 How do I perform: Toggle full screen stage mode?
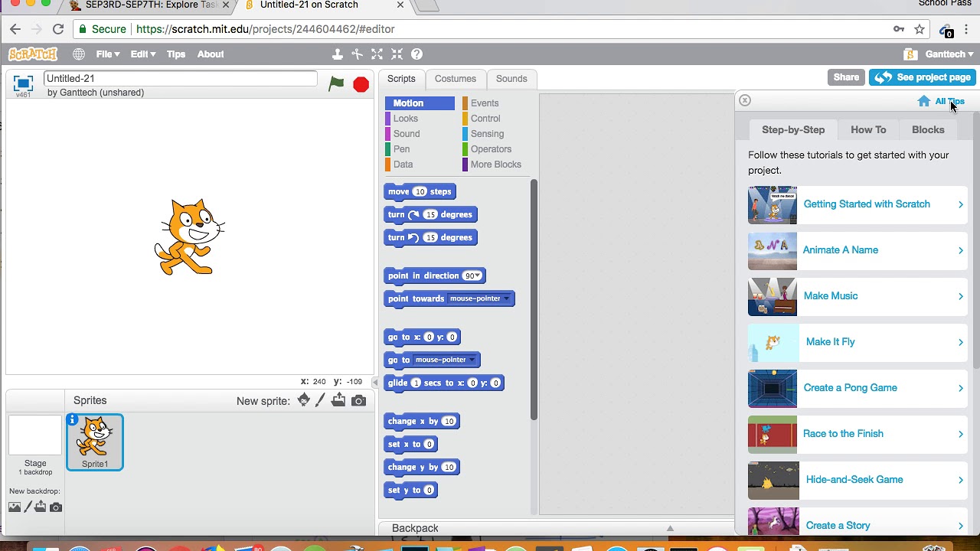pyautogui.click(x=23, y=83)
